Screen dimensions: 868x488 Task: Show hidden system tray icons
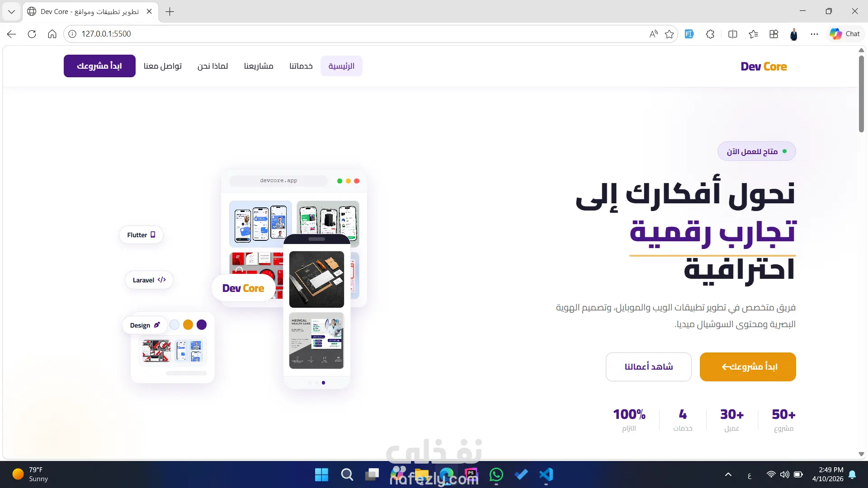tap(728, 474)
